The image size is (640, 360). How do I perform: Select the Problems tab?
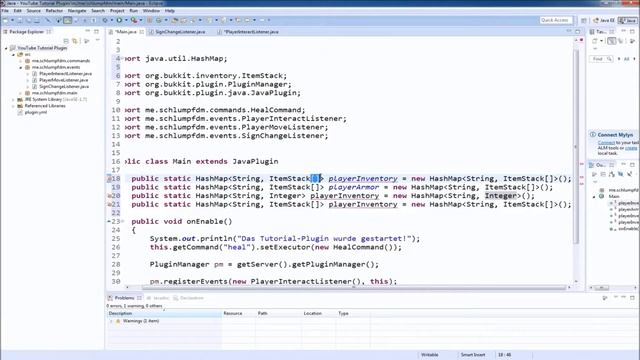[x=124, y=298]
